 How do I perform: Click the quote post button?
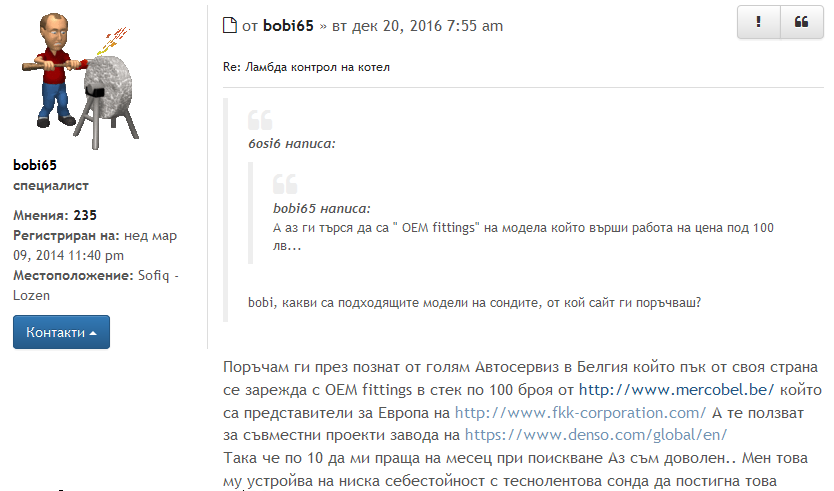coord(801,22)
